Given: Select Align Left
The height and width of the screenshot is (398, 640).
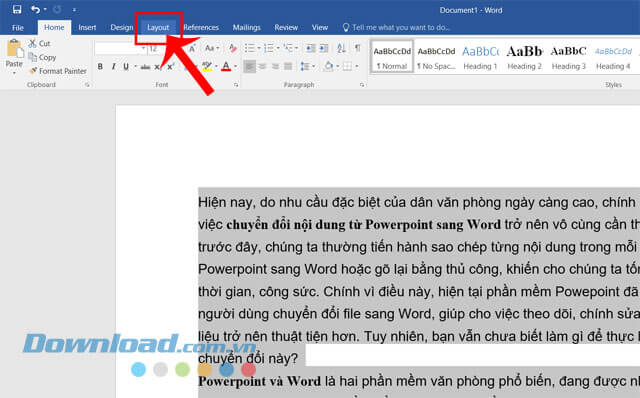Looking at the screenshot, I should 249,66.
